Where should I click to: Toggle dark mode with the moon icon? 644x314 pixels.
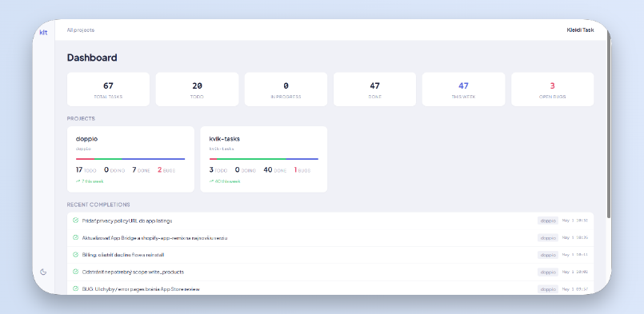[43, 272]
